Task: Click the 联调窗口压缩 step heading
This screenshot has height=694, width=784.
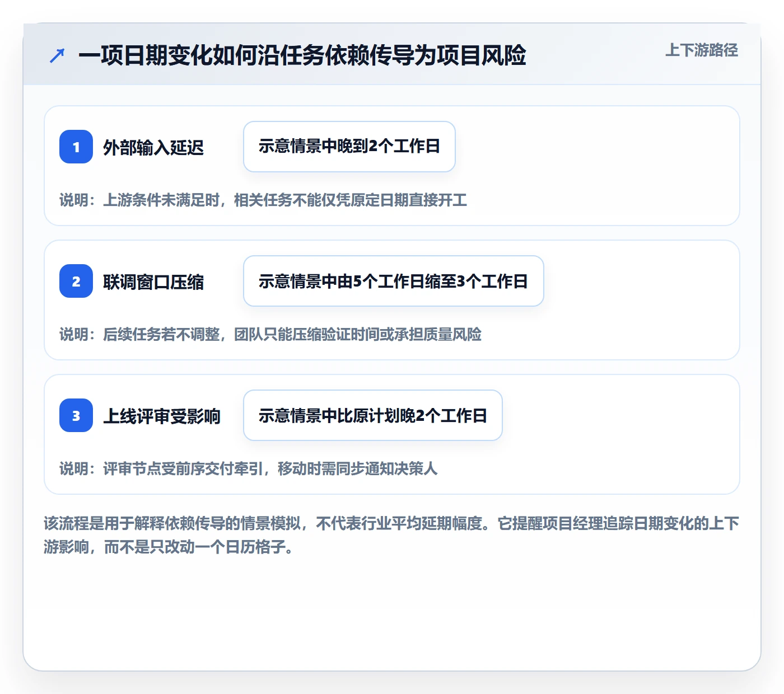Action: pos(153,282)
